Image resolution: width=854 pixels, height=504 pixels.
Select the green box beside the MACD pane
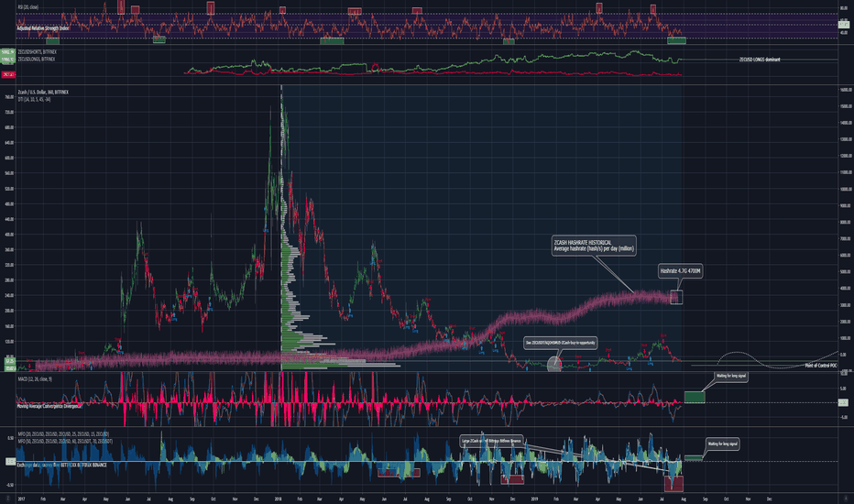click(695, 397)
